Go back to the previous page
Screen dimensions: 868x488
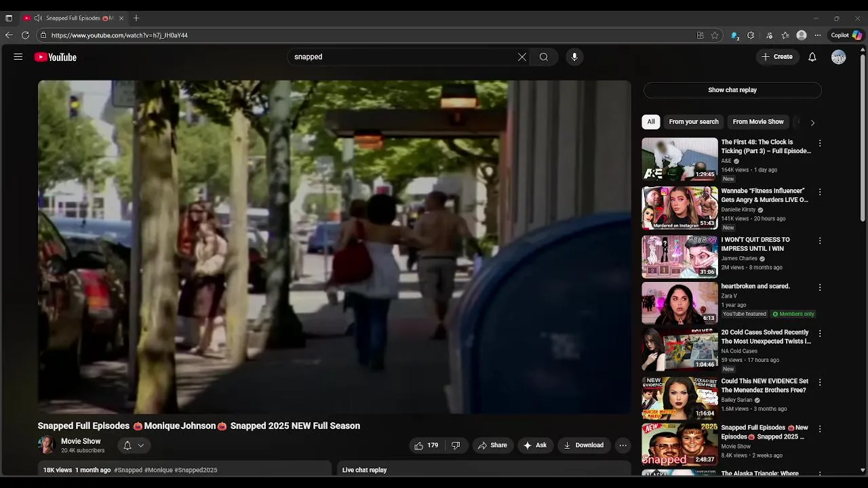click(9, 35)
